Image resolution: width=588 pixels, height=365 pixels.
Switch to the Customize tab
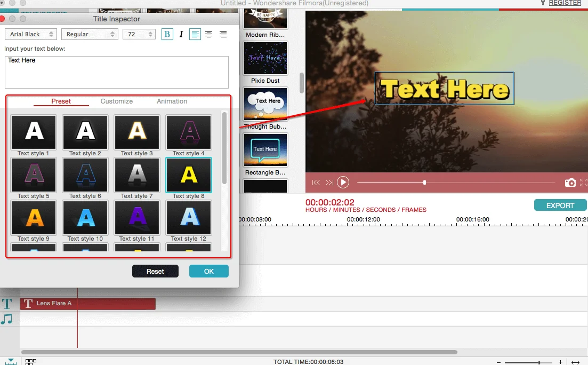pyautogui.click(x=117, y=101)
